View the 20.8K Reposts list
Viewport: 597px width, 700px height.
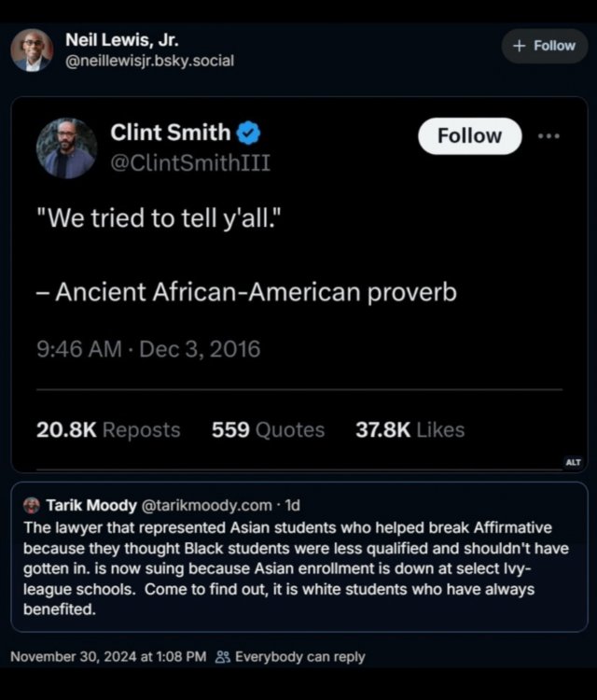point(108,429)
